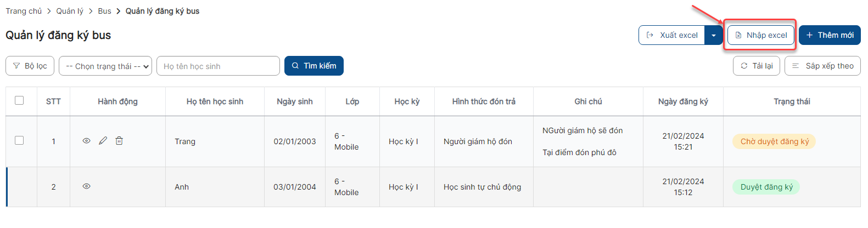Click the Xuất excel button
The height and width of the screenshot is (228, 868).
tap(672, 35)
